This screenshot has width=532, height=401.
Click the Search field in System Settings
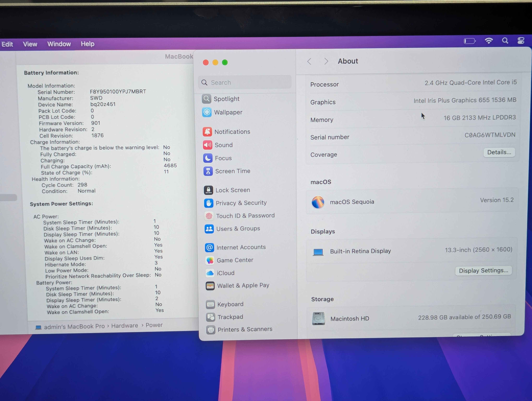tap(245, 82)
